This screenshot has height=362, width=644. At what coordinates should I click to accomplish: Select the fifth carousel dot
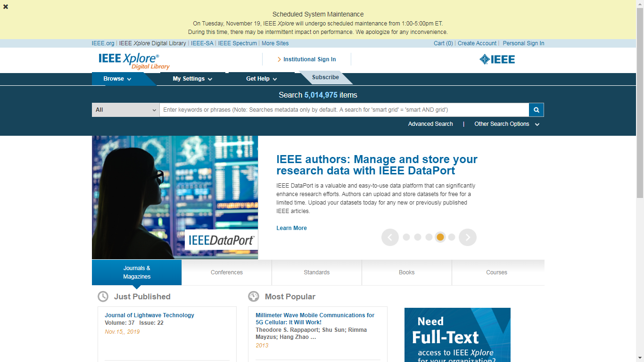coord(452,237)
